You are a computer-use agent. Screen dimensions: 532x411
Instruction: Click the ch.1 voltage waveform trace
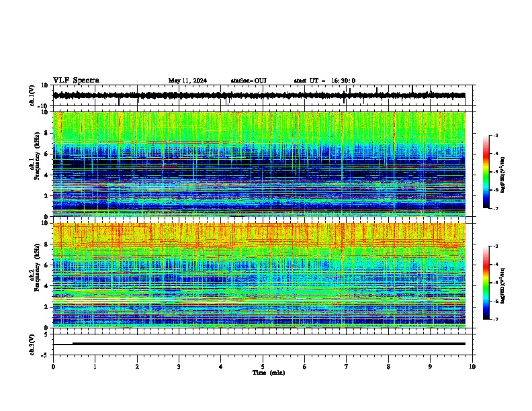coord(259,95)
